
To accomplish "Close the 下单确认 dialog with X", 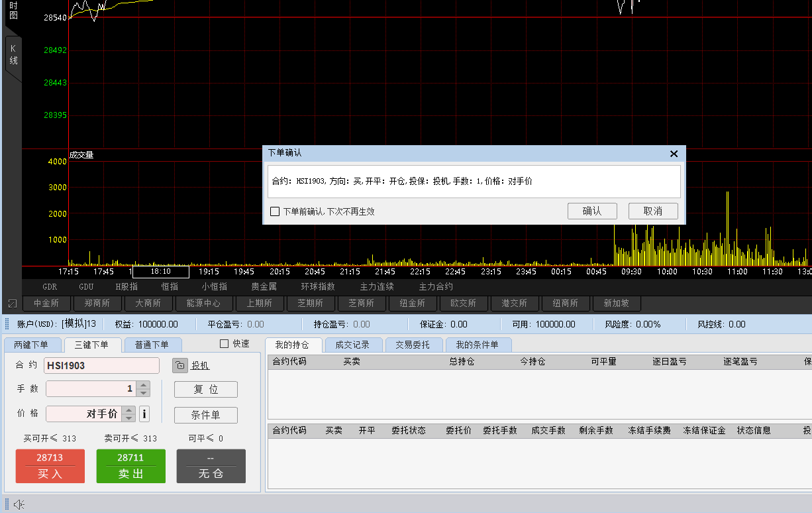I will (674, 154).
